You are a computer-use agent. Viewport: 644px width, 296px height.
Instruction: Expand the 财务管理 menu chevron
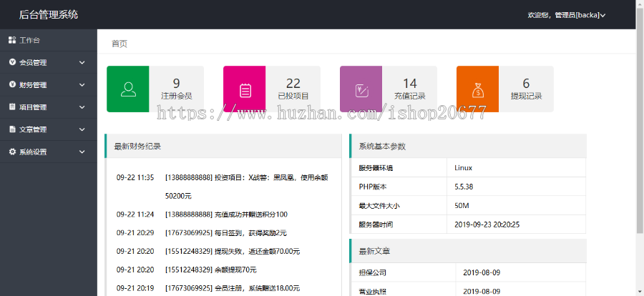point(82,84)
